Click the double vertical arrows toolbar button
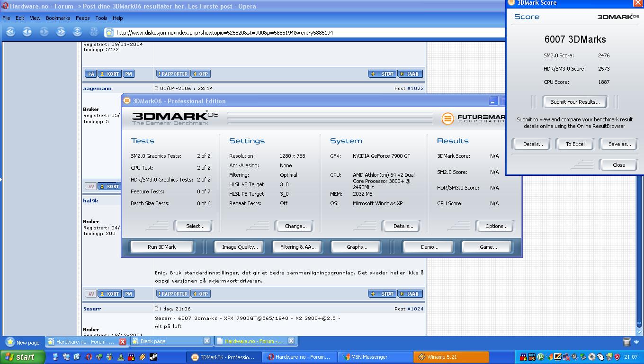Viewport: 644px width, 364px height. pyautogui.click(x=77, y=32)
